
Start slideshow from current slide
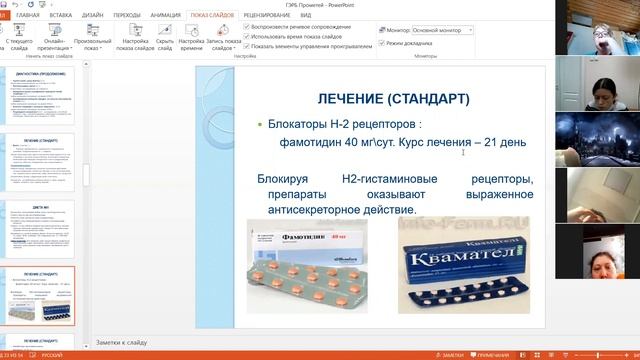click(x=19, y=37)
